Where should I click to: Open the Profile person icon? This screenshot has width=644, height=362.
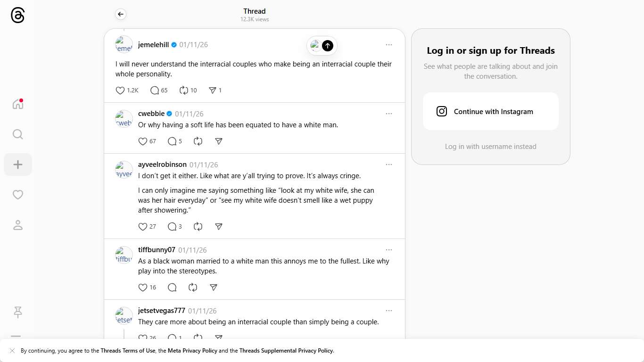[x=18, y=225]
